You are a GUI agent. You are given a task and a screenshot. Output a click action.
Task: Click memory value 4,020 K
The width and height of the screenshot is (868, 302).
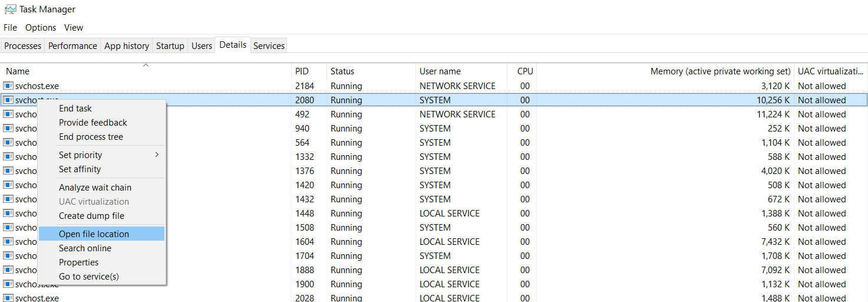pyautogui.click(x=775, y=171)
